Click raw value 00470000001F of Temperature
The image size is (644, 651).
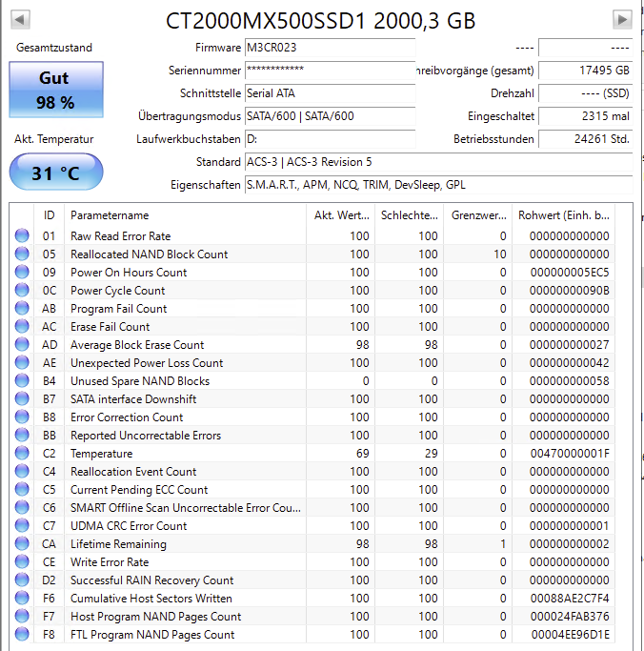click(x=570, y=454)
